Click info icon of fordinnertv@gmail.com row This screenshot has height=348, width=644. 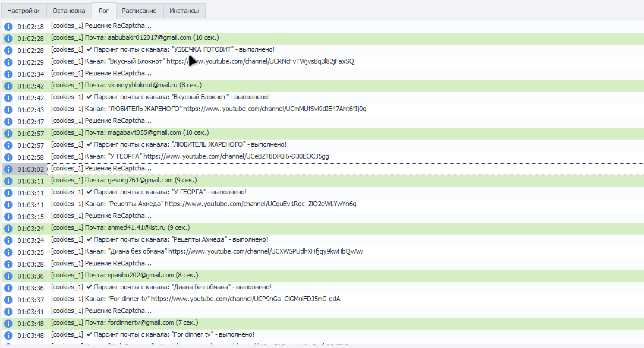pos(8,324)
